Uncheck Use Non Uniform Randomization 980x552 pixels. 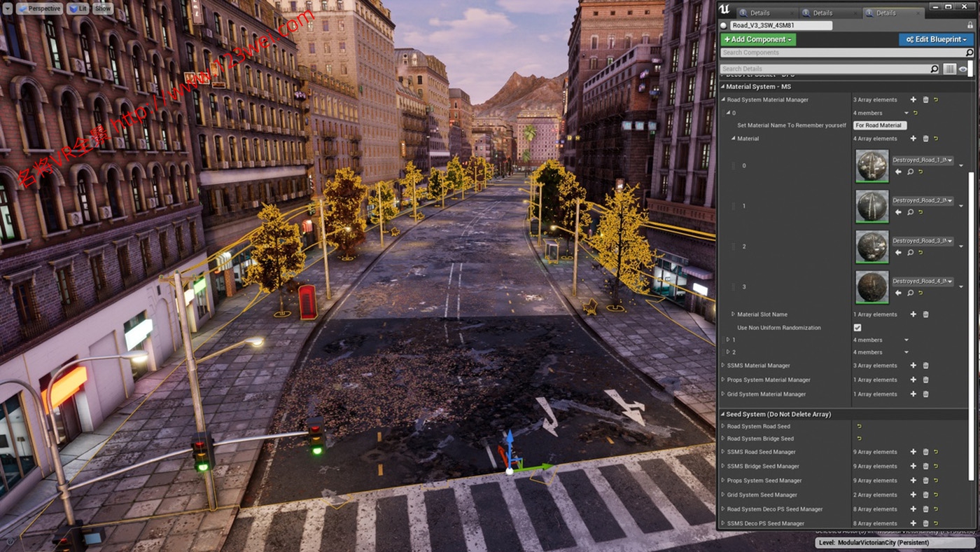857,327
